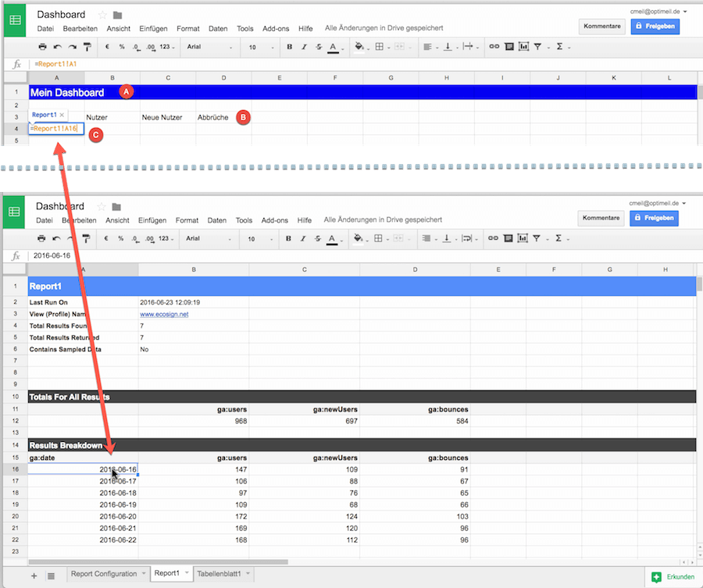Click the filter funnel icon in lower toolbar
This screenshot has height=588, width=703.
click(537, 239)
